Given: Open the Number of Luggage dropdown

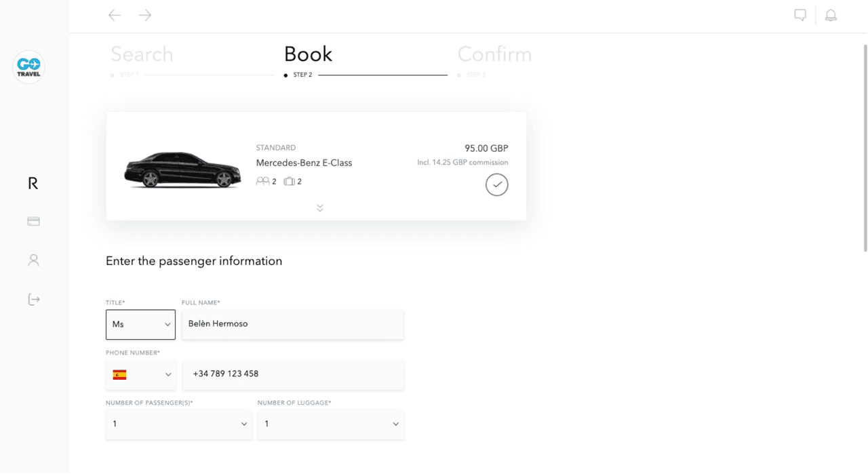Looking at the screenshot, I should [331, 424].
